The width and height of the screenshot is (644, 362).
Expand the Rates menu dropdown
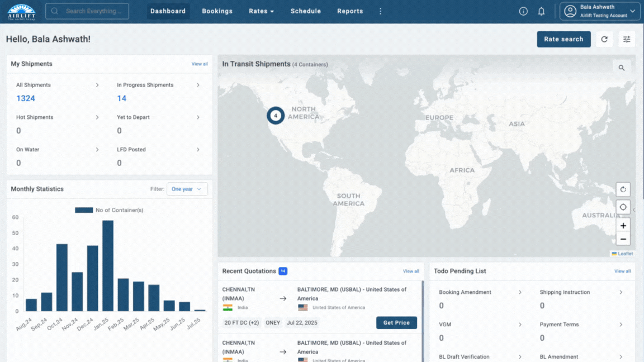coord(261,11)
